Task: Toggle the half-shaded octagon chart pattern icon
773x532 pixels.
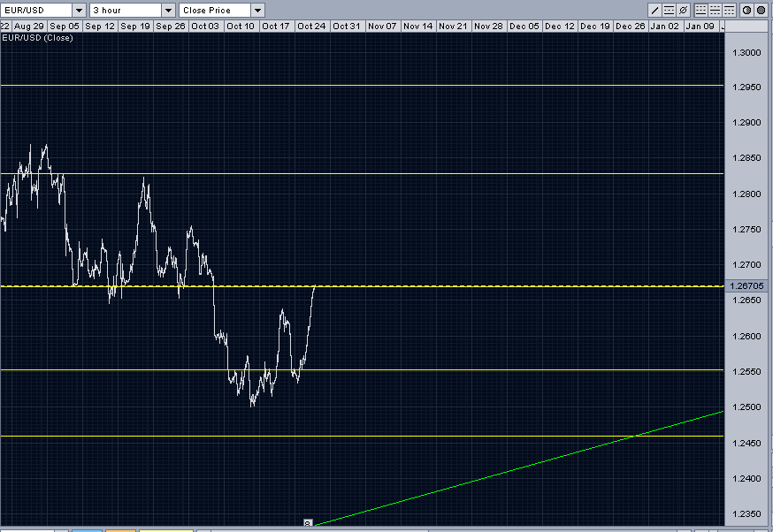Action: point(747,9)
